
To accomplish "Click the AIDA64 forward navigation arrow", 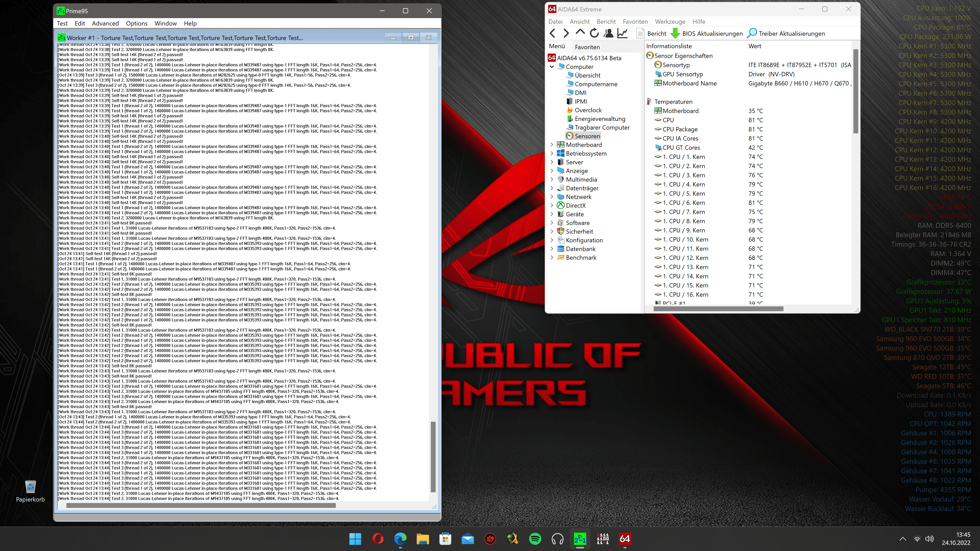I will coord(566,33).
